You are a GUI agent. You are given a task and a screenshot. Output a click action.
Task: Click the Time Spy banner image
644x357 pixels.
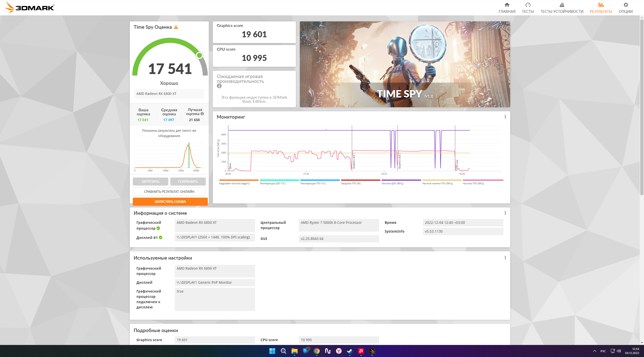coord(405,64)
